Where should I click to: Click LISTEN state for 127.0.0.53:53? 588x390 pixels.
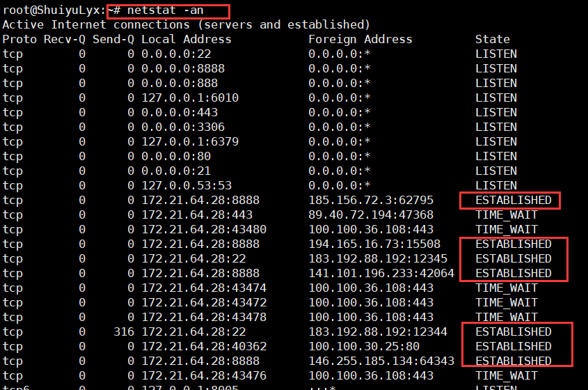[495, 186]
